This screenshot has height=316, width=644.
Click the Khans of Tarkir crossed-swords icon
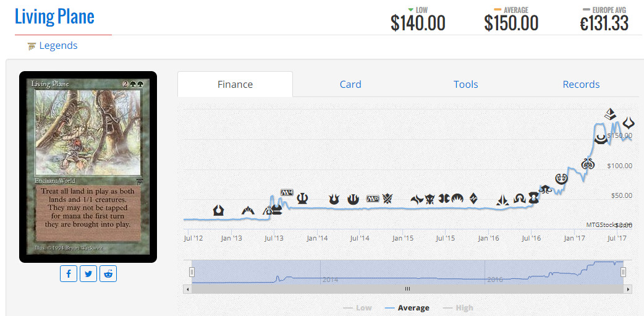(x=388, y=199)
